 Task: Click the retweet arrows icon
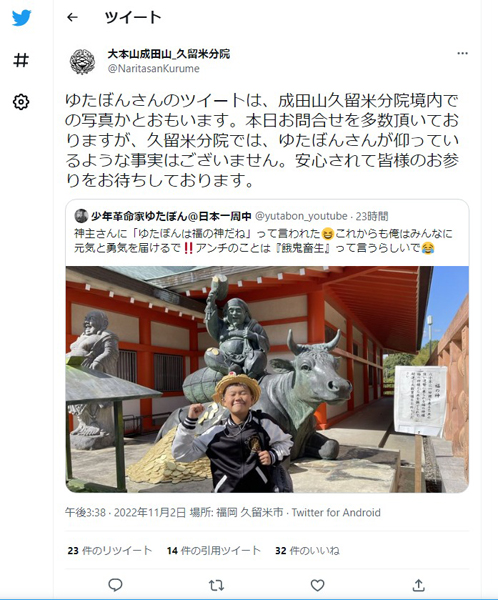point(216,585)
